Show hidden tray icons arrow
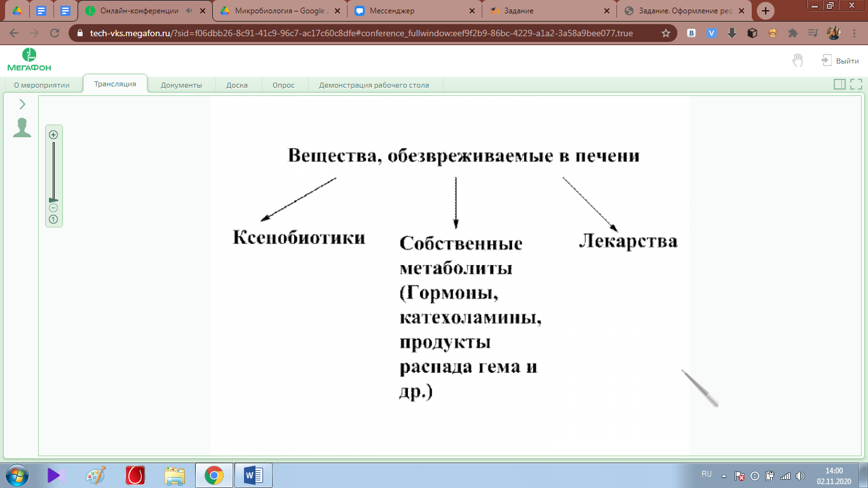Viewport: 868px width, 488px height. pos(724,475)
